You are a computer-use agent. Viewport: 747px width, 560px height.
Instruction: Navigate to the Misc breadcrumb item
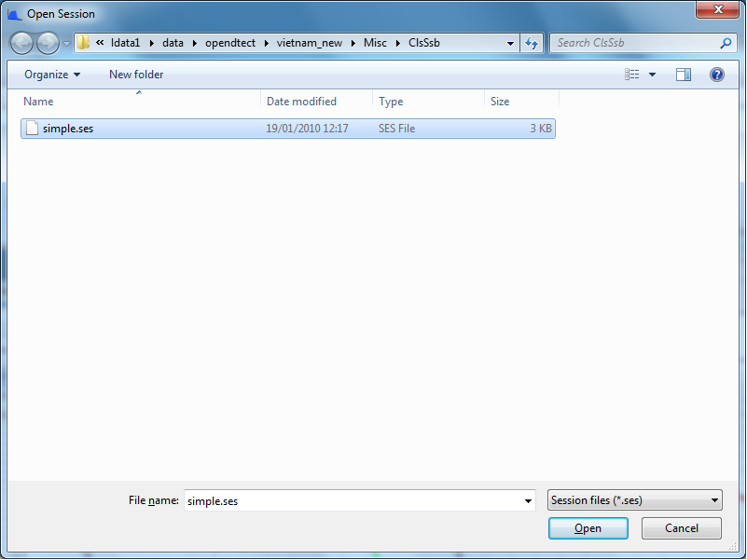tap(375, 43)
